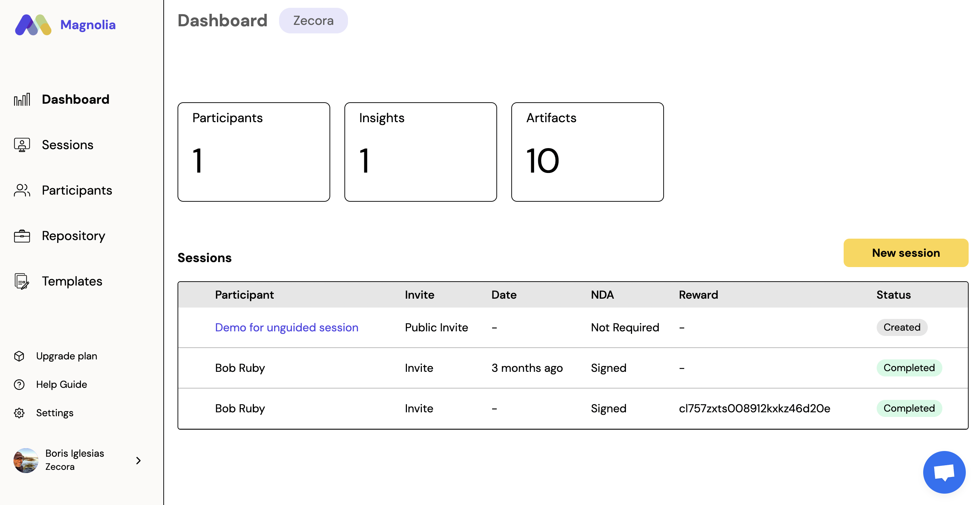Click the Participants people icon
980x505 pixels.
[x=22, y=190]
